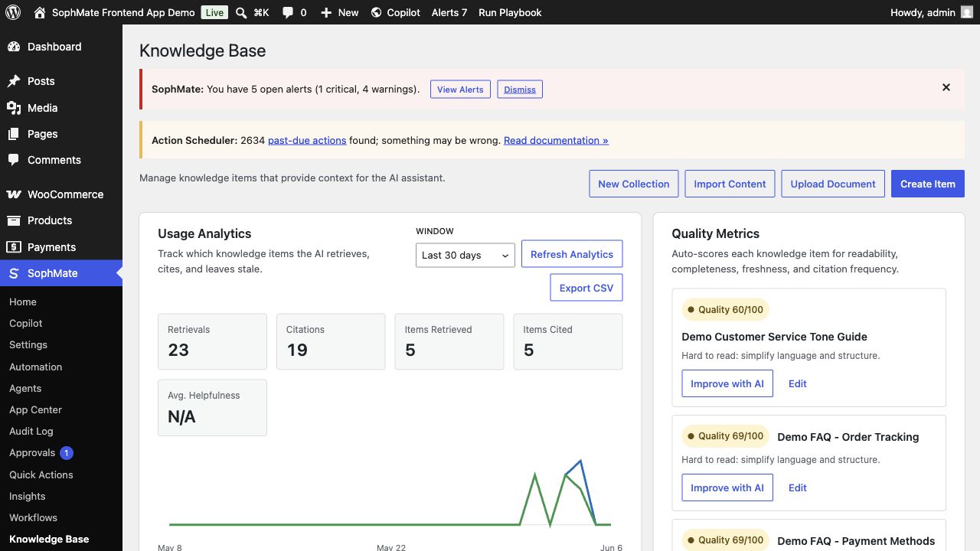Click the Demo FAQ - Payment Methods title
Image resolution: width=980 pixels, height=551 pixels.
(856, 541)
